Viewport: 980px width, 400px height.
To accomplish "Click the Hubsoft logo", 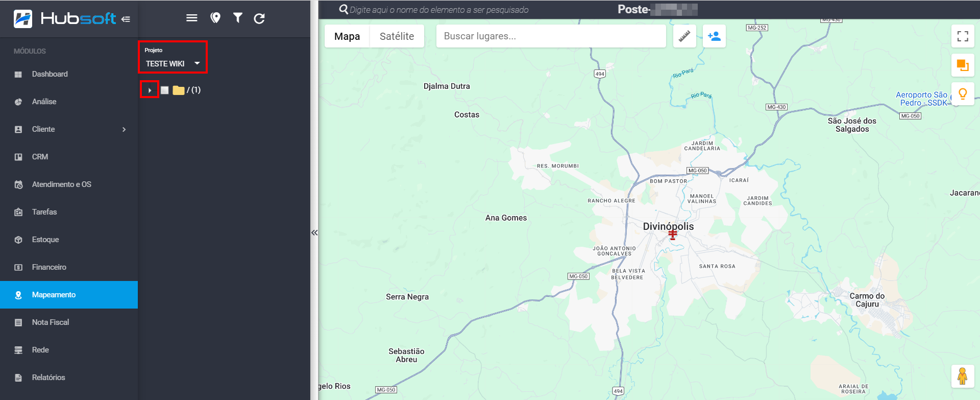I will pyautogui.click(x=65, y=19).
